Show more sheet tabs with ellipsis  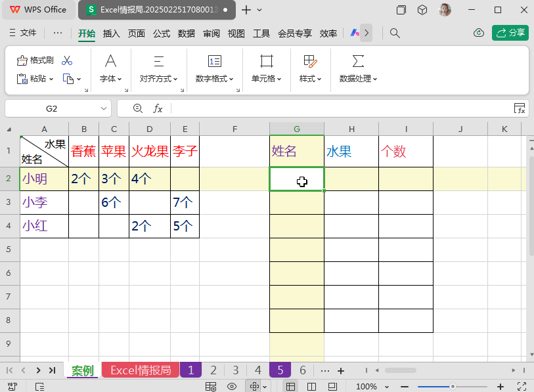(x=325, y=370)
